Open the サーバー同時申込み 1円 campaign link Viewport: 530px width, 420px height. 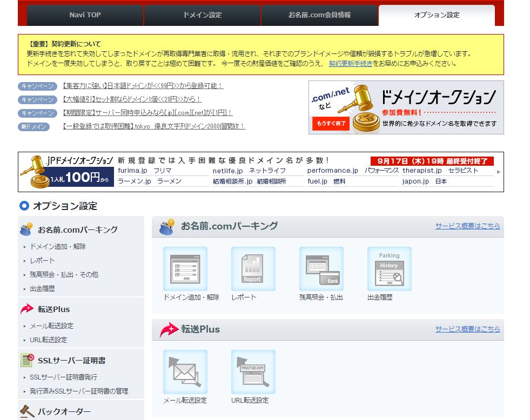click(147, 113)
